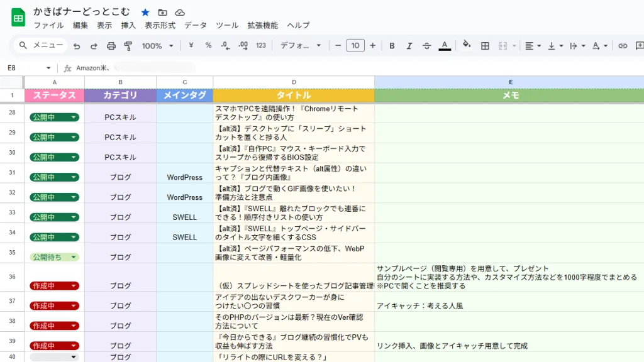Insert a comment using the comment icon

pos(639,45)
